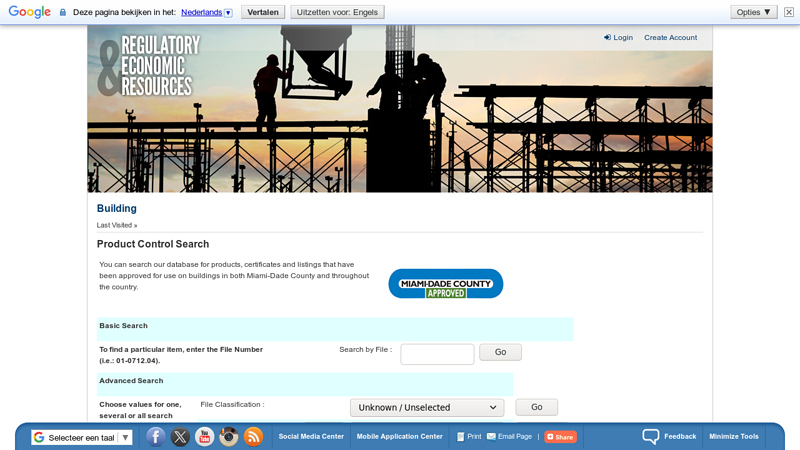The height and width of the screenshot is (450, 800).
Task: Click the banner construction image
Action: tap(400, 109)
